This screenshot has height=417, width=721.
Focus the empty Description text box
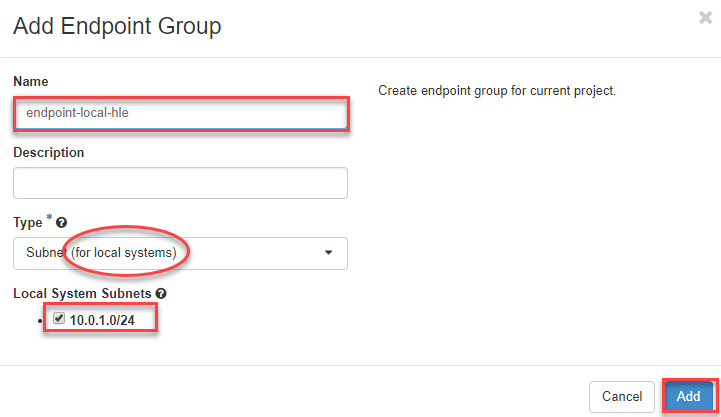click(180, 183)
